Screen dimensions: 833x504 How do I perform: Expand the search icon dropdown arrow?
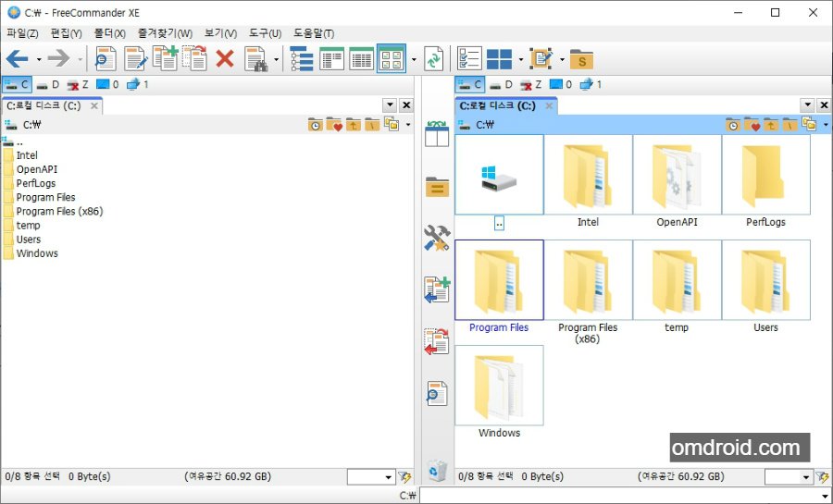click(276, 59)
